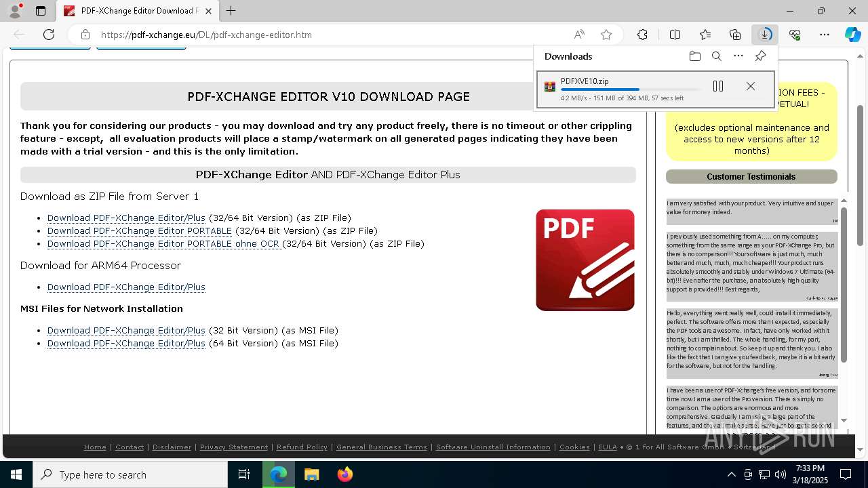Cancel the PDFXVE10.zip download
This screenshot has height=488, width=868.
750,86
